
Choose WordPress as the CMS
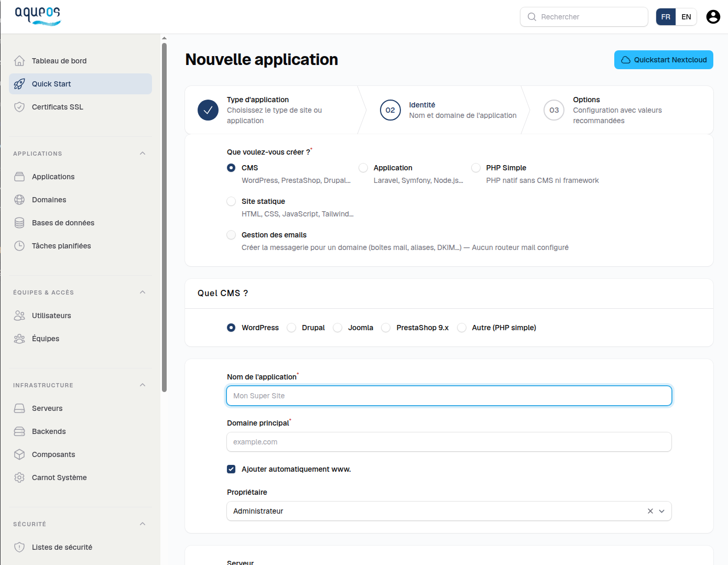coord(231,328)
